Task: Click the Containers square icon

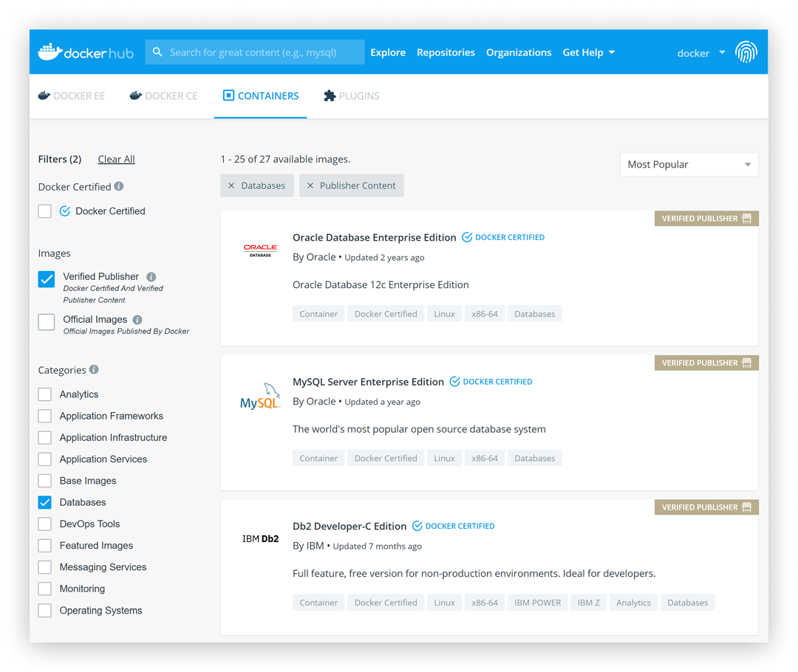Action: pyautogui.click(x=228, y=95)
